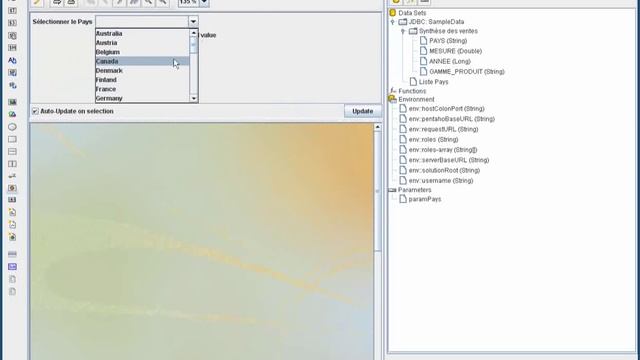
Task: Choose France from the country list
Action: [x=142, y=89]
